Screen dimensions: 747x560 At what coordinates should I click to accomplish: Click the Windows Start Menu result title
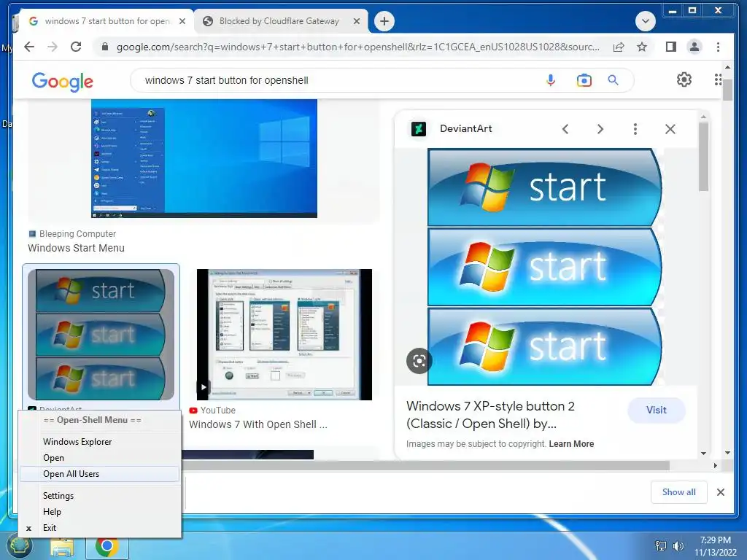(x=76, y=248)
